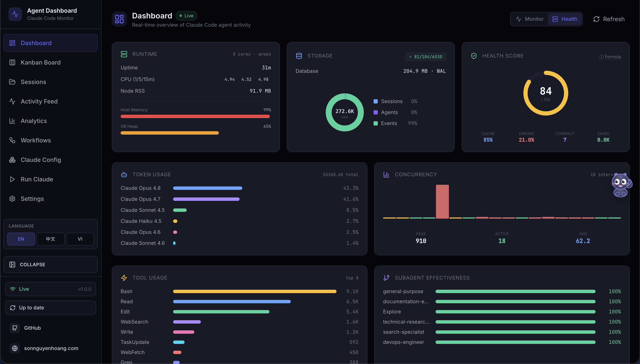640x364 pixels.
Task: Click the Refresh button label
Action: point(614,19)
